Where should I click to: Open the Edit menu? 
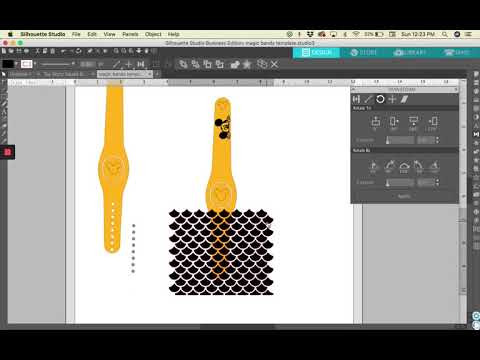tap(92, 34)
